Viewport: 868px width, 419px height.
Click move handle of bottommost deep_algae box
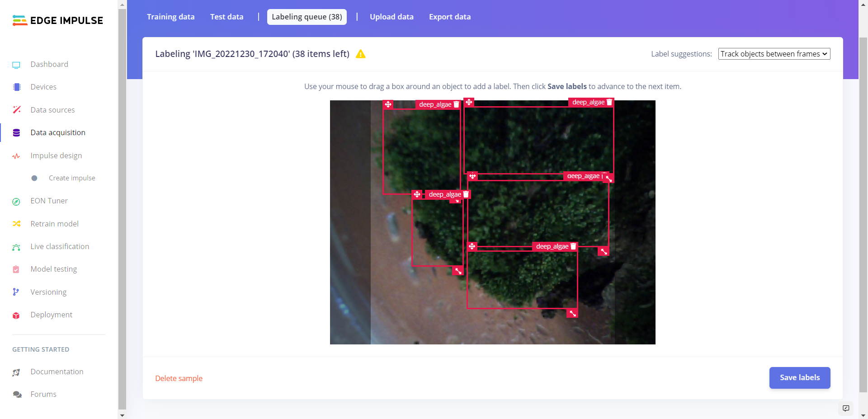pyautogui.click(x=472, y=246)
